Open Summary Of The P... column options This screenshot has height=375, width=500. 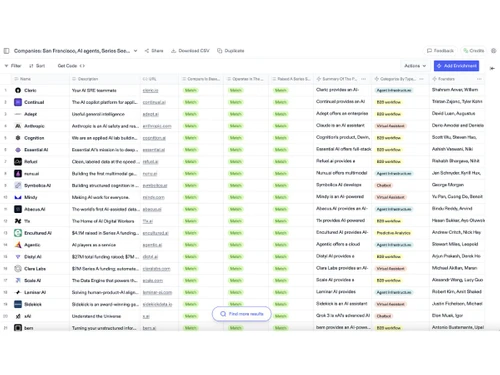pyautogui.click(x=363, y=79)
